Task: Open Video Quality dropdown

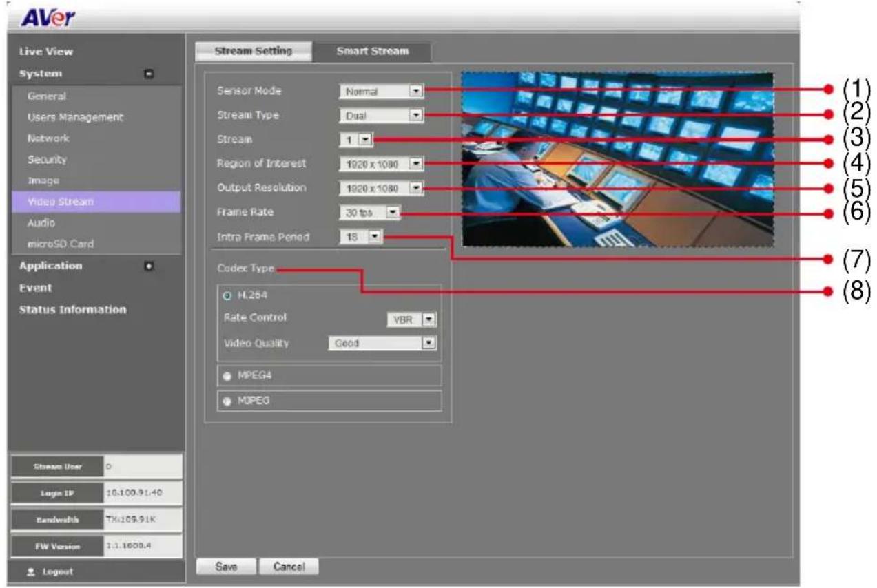Action: click(x=382, y=342)
